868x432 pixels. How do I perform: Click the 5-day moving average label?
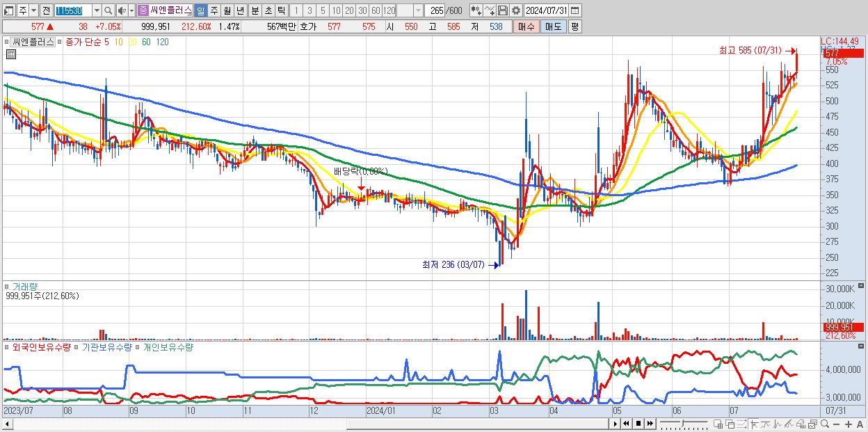(x=106, y=42)
